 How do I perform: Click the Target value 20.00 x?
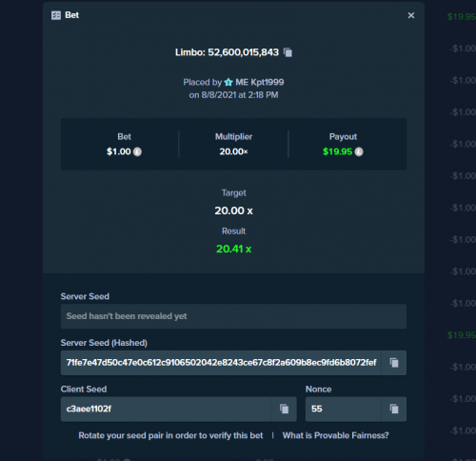point(233,210)
